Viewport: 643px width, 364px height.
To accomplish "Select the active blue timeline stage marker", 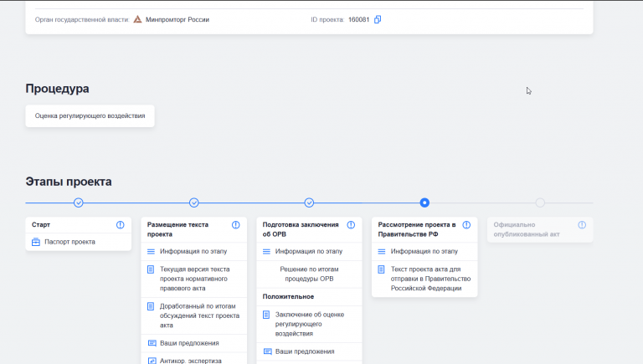I will tap(424, 203).
